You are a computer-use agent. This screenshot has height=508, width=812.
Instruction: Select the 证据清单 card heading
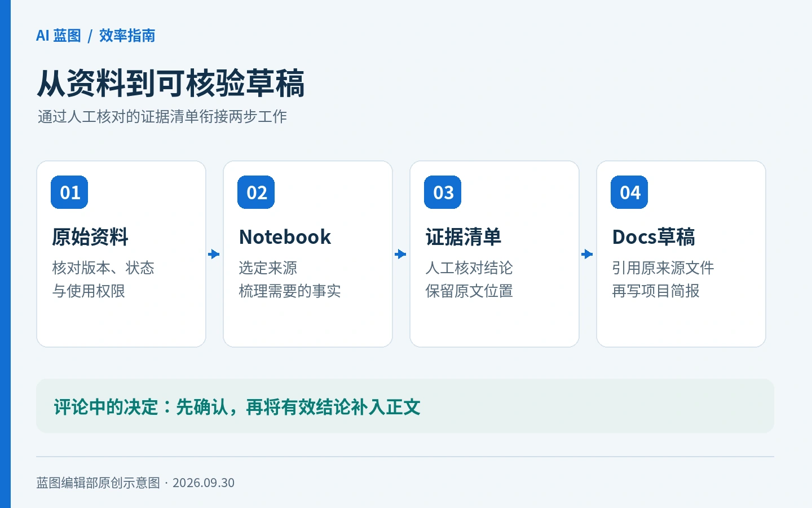point(464,237)
